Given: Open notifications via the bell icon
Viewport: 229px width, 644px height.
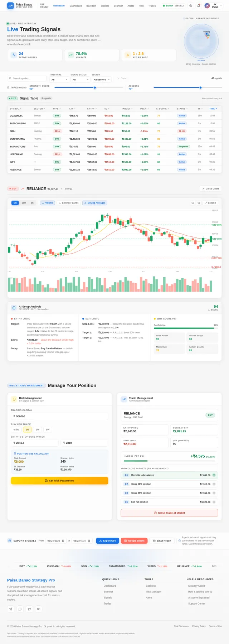Looking at the screenshot, I should tap(199, 6).
